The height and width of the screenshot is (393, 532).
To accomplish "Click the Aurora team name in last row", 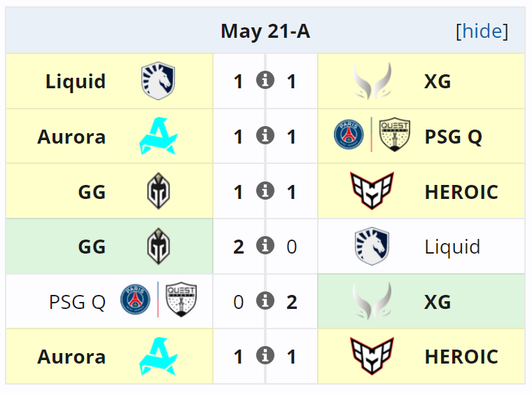I will [x=71, y=357].
